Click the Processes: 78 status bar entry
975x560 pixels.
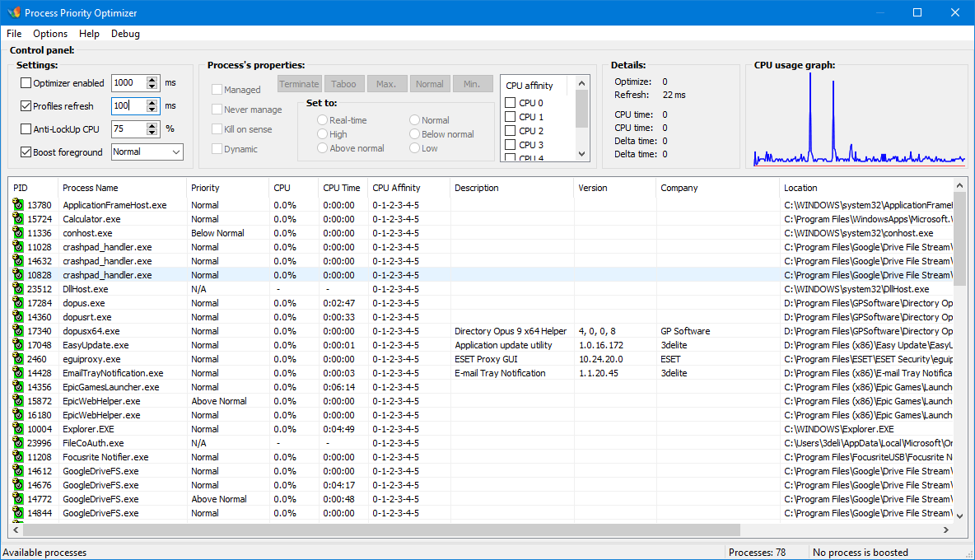tap(758, 552)
